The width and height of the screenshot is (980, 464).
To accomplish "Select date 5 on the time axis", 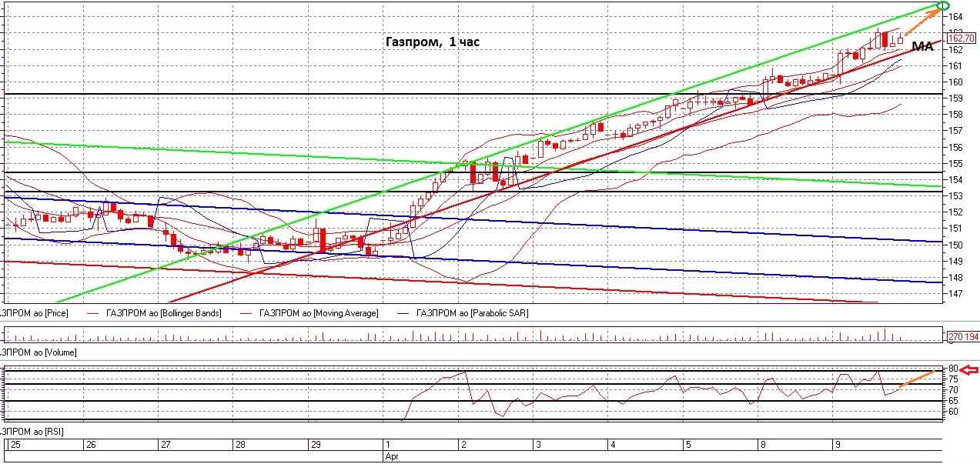I will point(688,445).
